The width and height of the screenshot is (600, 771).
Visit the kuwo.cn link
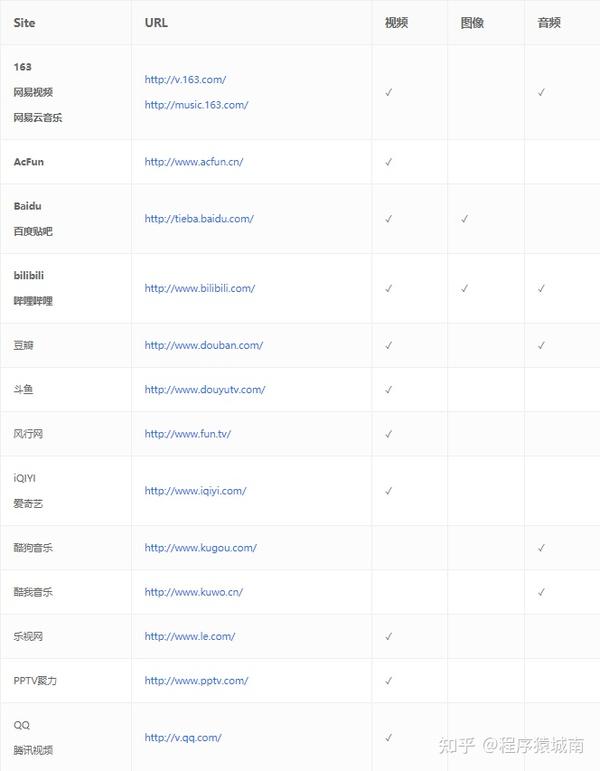pos(193,592)
